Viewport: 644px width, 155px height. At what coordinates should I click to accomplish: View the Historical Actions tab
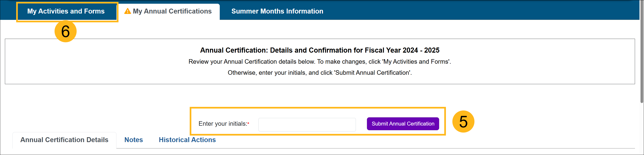[187, 140]
